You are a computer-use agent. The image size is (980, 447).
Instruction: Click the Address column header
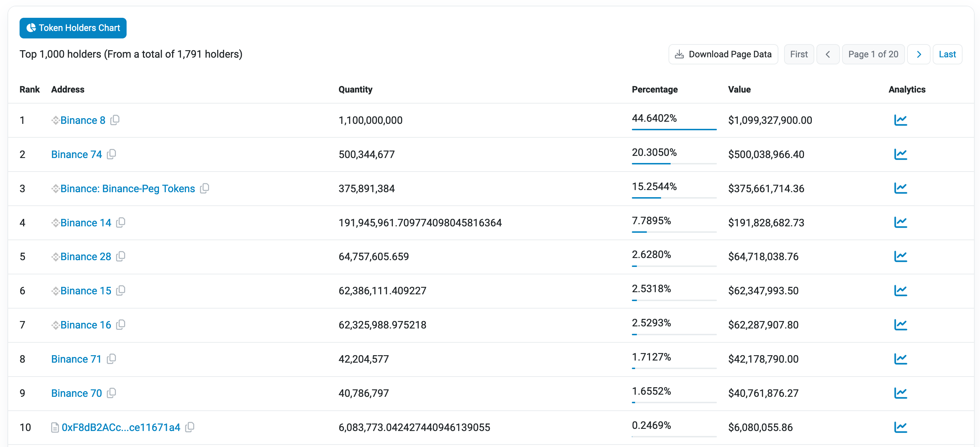[x=68, y=89]
